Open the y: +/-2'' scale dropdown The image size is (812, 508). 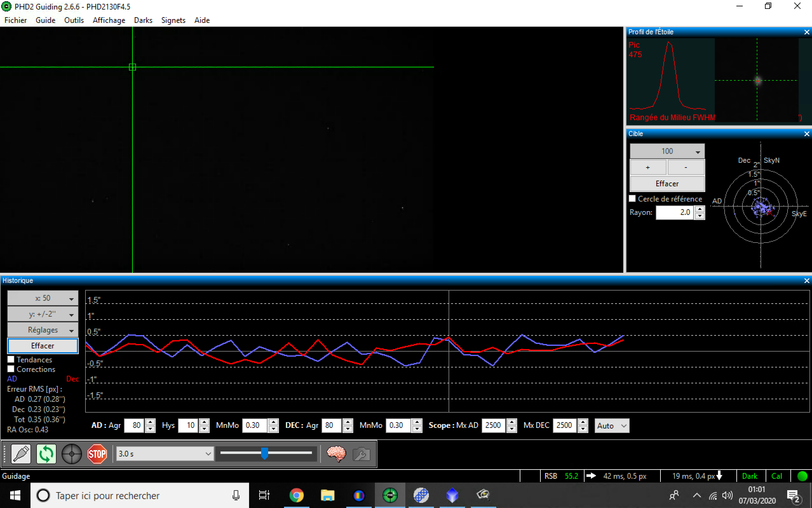pos(43,314)
